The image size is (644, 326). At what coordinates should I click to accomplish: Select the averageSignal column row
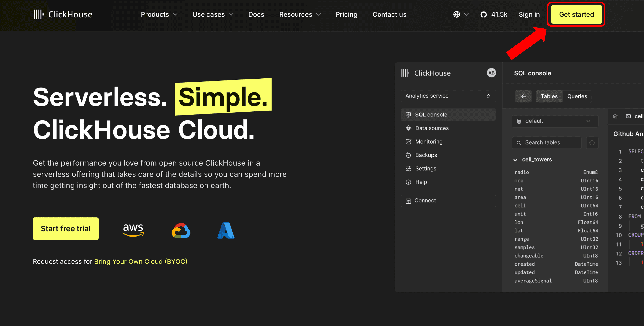click(x=556, y=281)
